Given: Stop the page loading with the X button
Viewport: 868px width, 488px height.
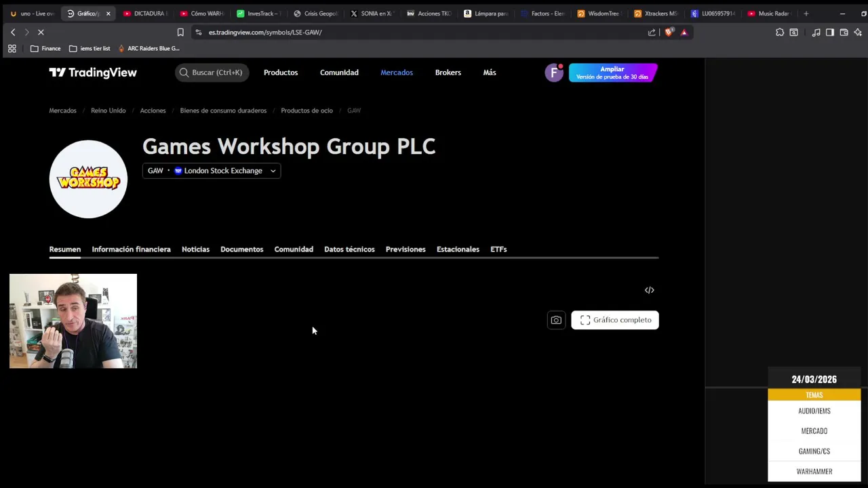Looking at the screenshot, I should click(41, 32).
